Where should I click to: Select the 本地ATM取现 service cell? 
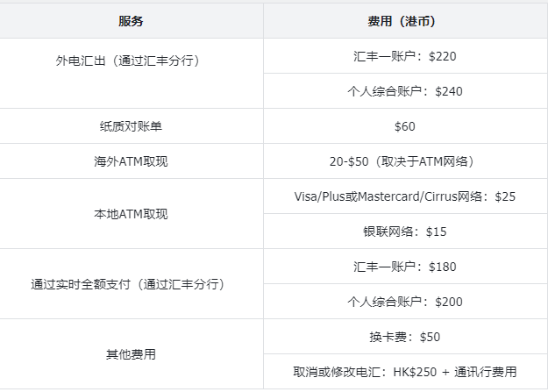[x=131, y=214]
